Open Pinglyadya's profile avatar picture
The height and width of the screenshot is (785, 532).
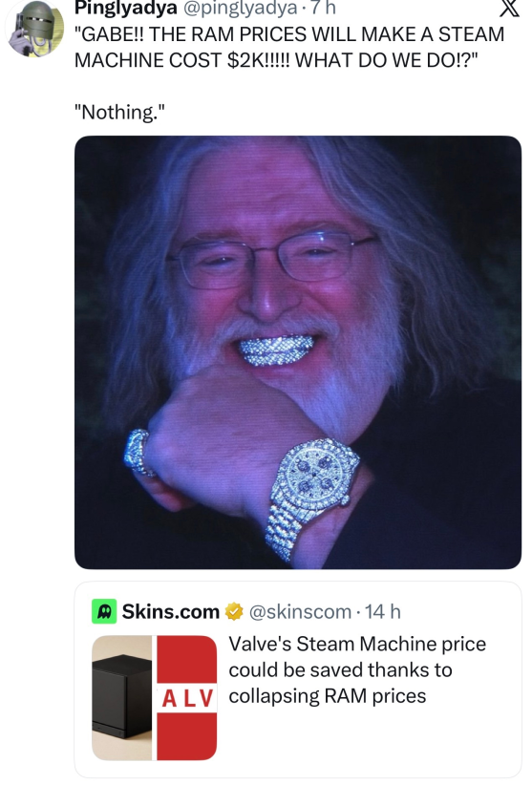pos(34,28)
